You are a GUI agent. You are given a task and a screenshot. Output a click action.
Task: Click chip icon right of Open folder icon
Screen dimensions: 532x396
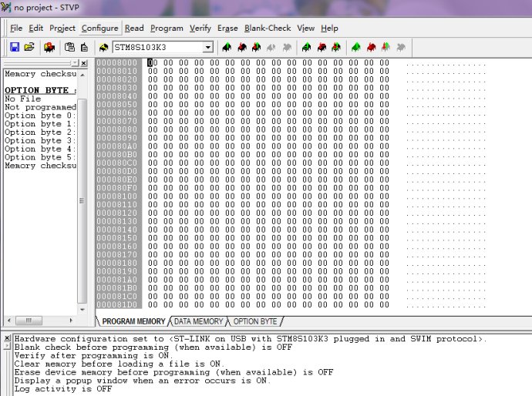49,47
